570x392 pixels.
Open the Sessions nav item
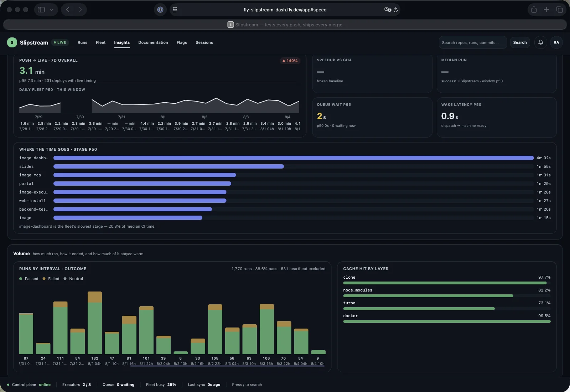coord(204,42)
